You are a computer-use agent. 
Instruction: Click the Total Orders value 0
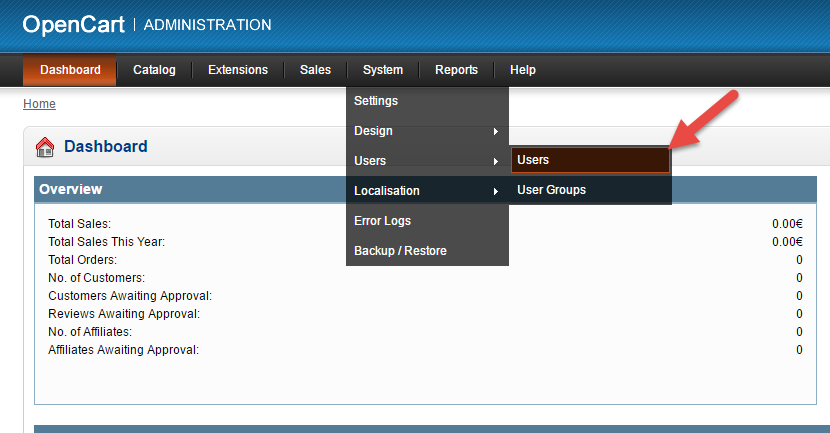click(x=799, y=260)
